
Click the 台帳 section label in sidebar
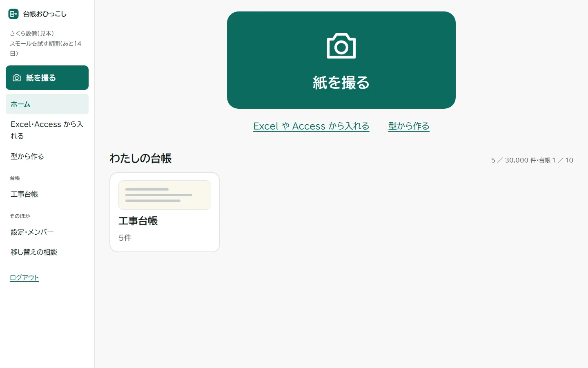[15, 178]
